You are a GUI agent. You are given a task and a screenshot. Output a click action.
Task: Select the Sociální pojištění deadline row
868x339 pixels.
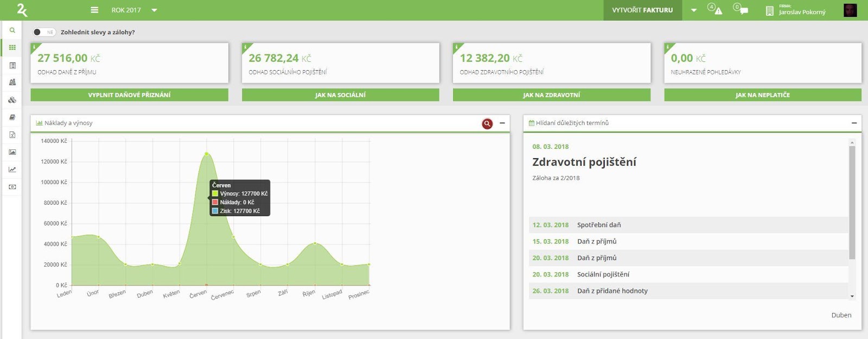coord(688,274)
